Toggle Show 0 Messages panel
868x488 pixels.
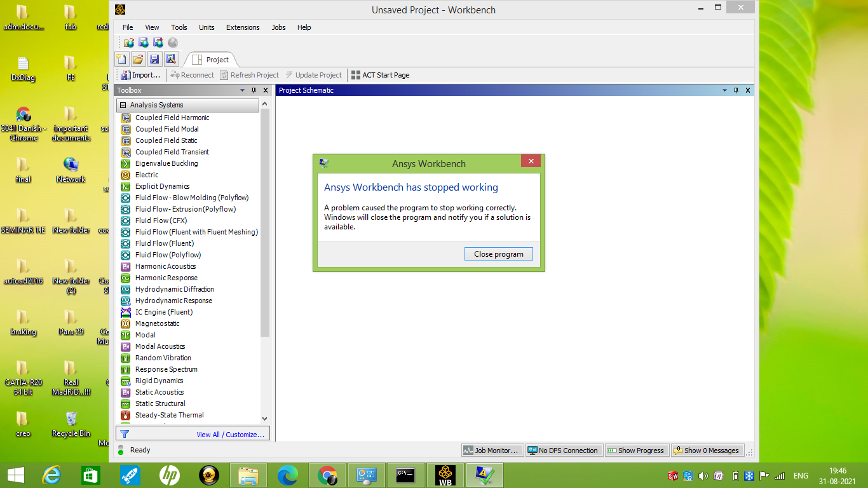pos(706,451)
